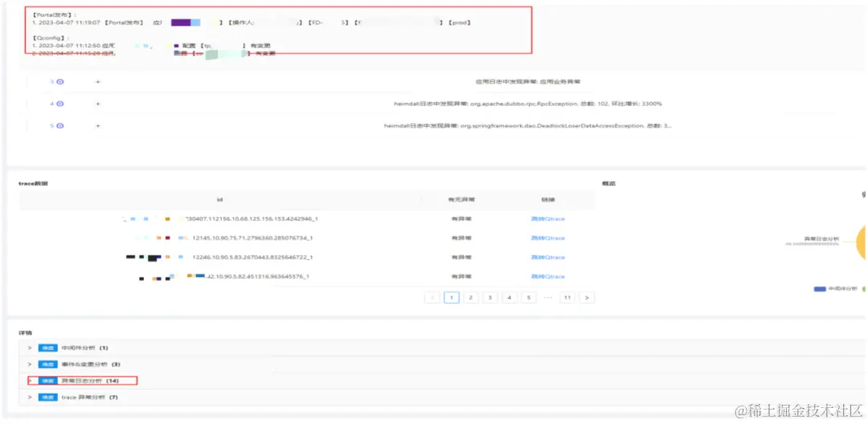This screenshot has height=424, width=868.
Task: Click the DeadlockLoserDataAccessException row text
Action: (x=527, y=125)
